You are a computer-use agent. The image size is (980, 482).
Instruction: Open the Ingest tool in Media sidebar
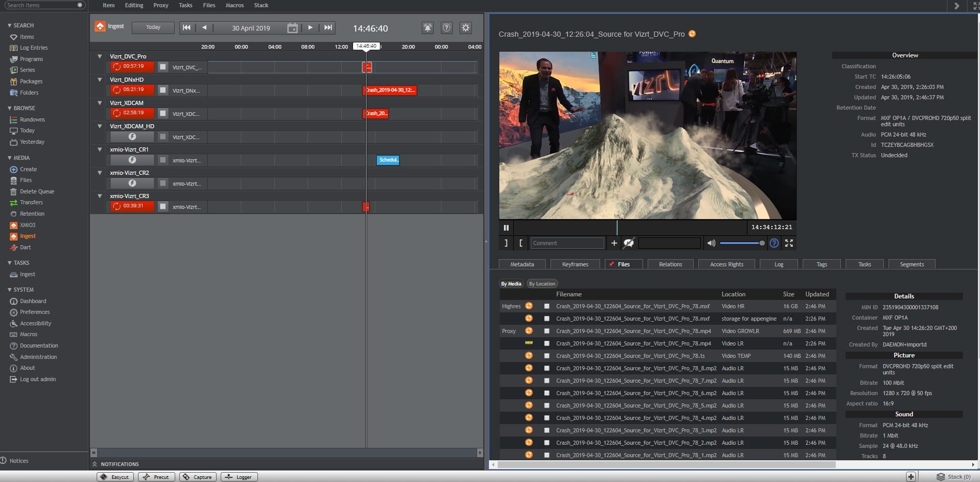(x=26, y=236)
